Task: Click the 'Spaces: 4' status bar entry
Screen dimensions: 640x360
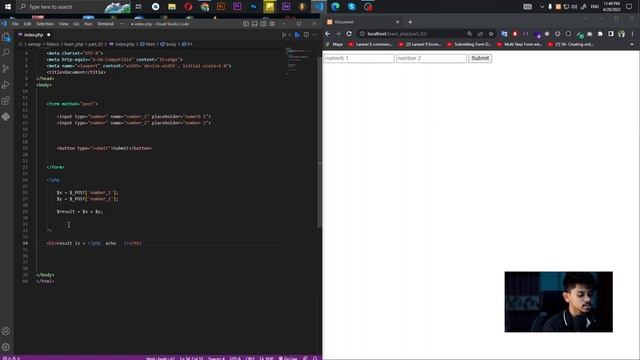Action: (216, 358)
